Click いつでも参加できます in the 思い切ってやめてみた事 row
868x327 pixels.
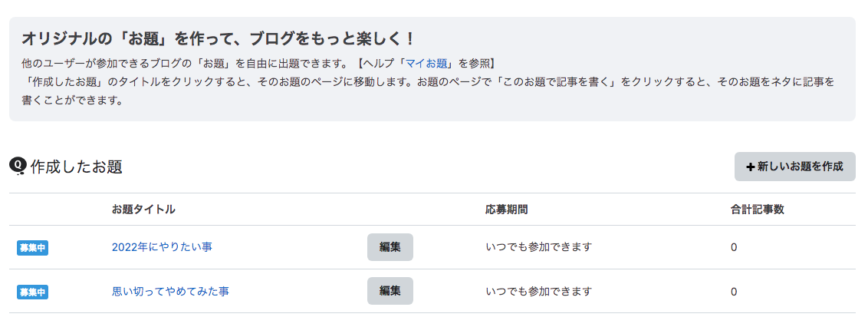(538, 291)
